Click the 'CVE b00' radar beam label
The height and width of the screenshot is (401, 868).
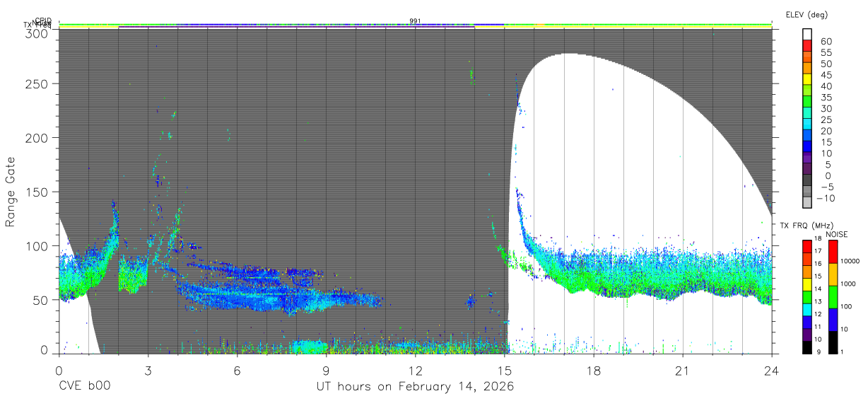[84, 387]
